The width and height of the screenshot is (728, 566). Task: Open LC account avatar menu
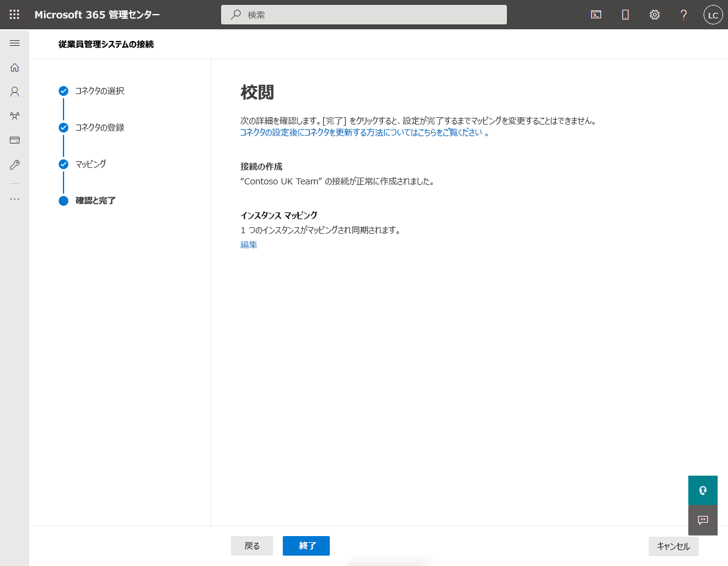(x=713, y=15)
